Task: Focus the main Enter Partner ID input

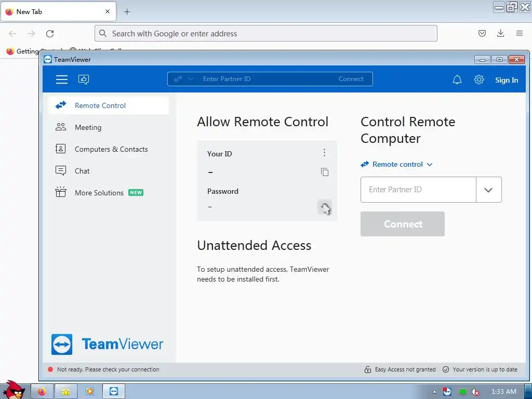Action: coord(418,190)
